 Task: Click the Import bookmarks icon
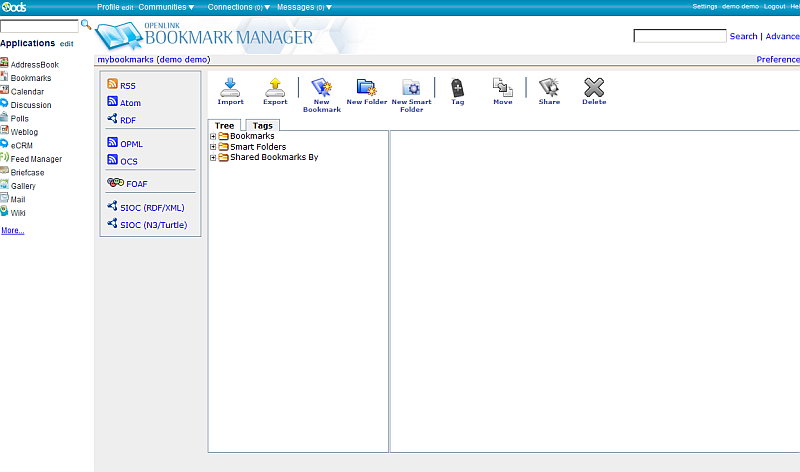[x=230, y=88]
